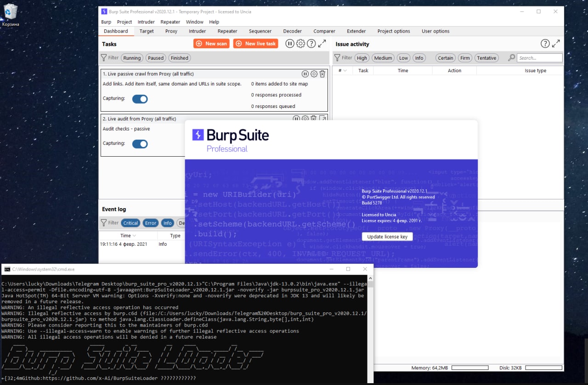This screenshot has width=588, height=385.
Task: Click the Issue activity search field
Action: tap(539, 58)
